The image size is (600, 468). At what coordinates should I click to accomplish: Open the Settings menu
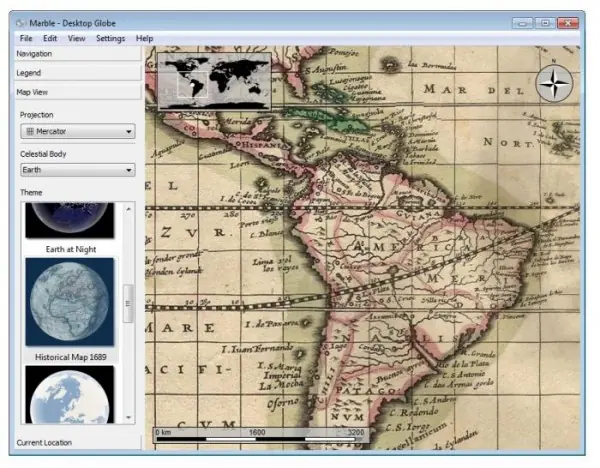(x=111, y=38)
